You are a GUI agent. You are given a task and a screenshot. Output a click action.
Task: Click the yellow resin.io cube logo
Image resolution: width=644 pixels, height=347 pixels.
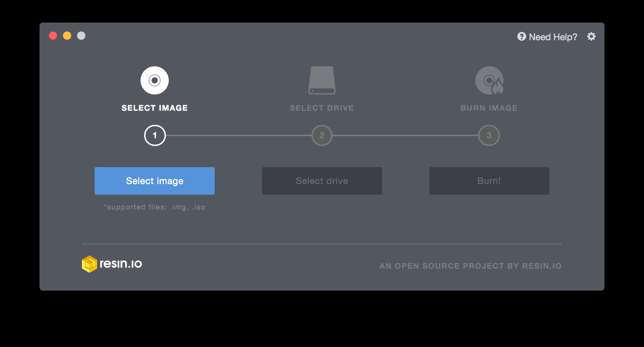coord(89,264)
